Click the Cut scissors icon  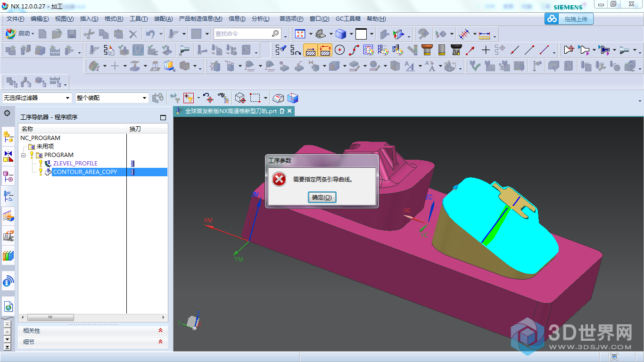pos(89,33)
